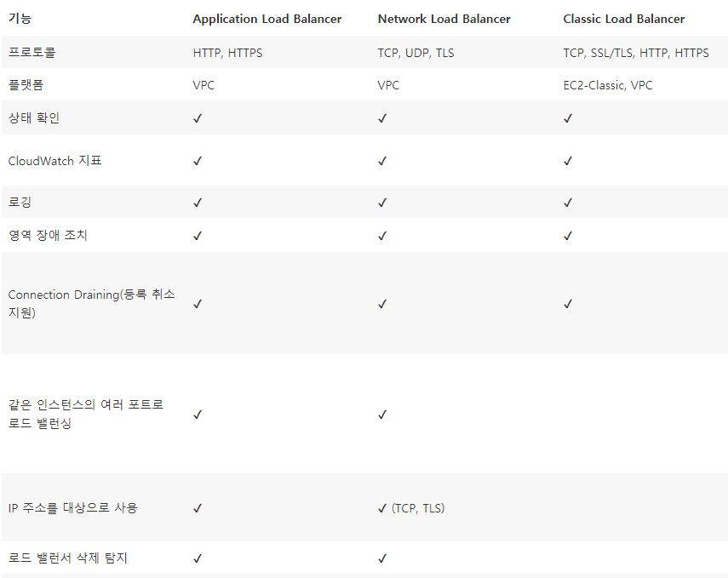This screenshot has height=578, width=728.
Task: Click the EC2-Classic, VPC platform cell
Action: pos(607,85)
